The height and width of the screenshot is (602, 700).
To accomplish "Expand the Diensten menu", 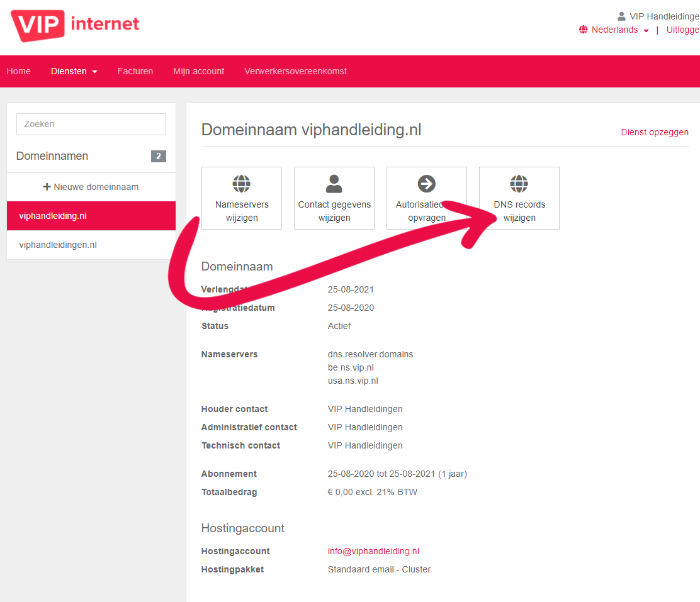I will (74, 72).
